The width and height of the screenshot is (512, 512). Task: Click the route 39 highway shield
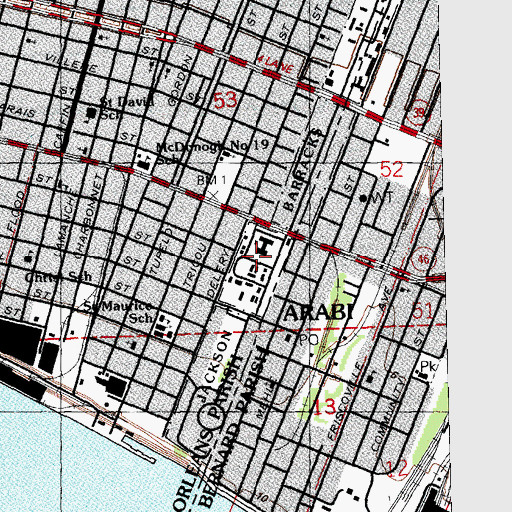point(419,112)
